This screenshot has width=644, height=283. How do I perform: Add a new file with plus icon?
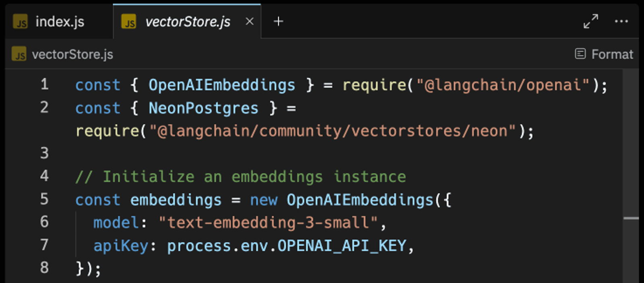click(278, 21)
